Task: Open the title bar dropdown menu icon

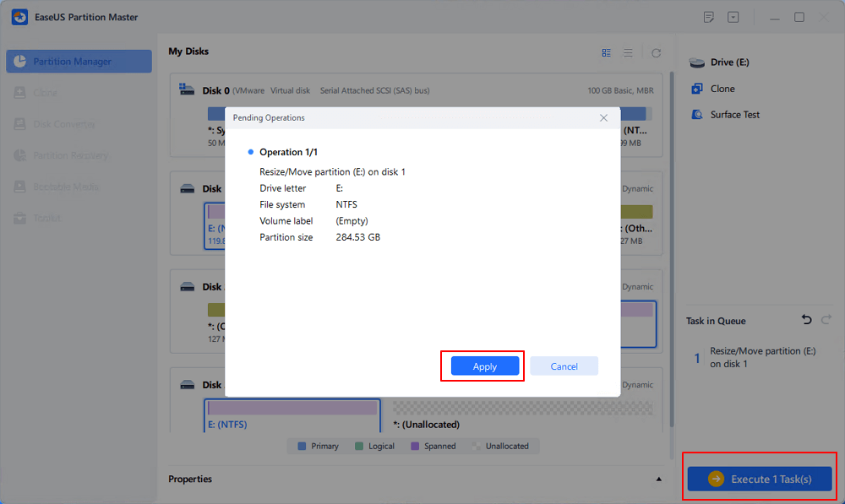Action: click(733, 17)
